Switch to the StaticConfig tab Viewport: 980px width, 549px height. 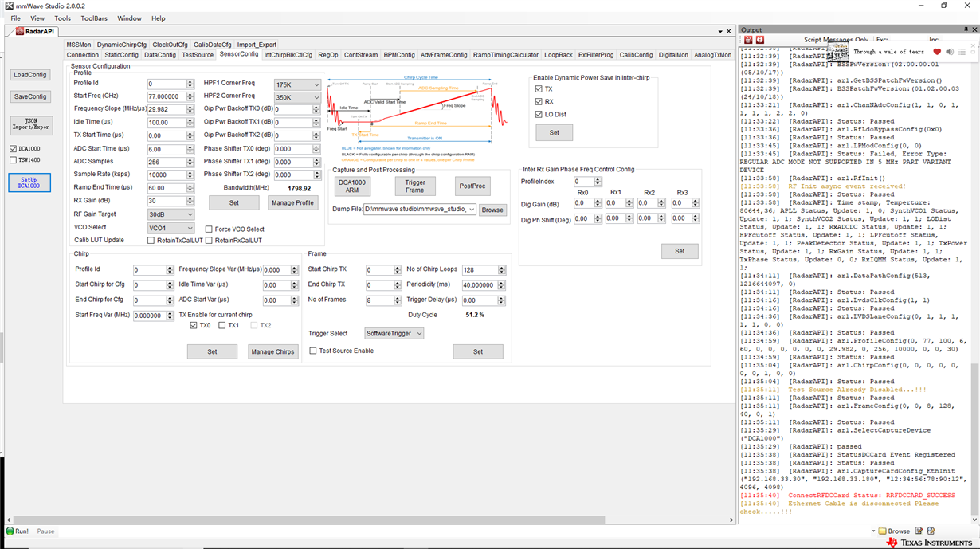(x=121, y=55)
